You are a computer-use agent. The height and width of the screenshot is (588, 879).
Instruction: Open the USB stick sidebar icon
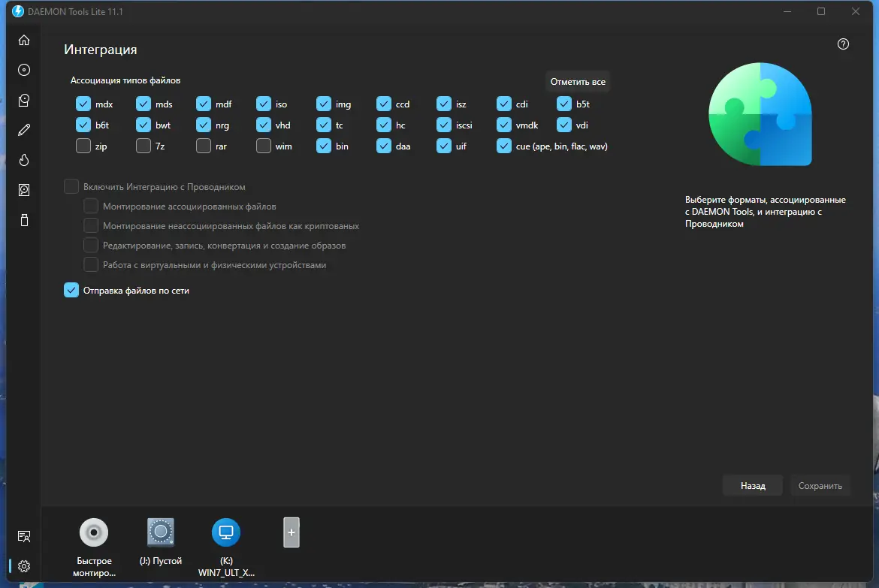click(x=23, y=220)
